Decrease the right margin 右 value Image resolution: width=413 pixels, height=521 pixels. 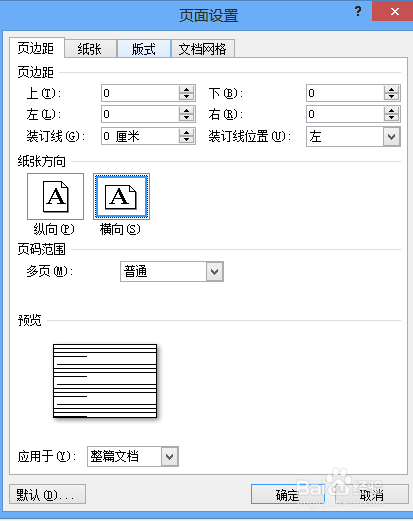(391, 118)
